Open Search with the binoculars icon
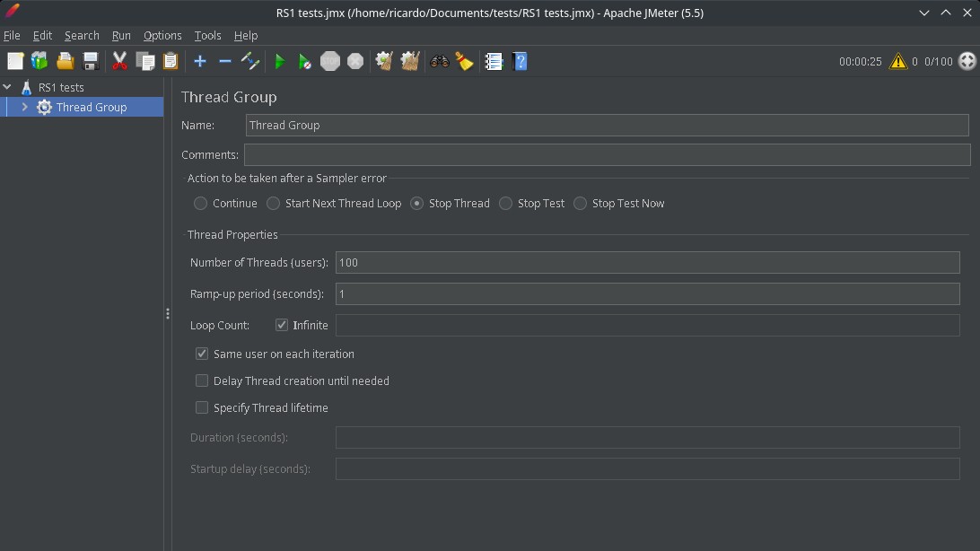This screenshot has height=551, width=980. 440,61
